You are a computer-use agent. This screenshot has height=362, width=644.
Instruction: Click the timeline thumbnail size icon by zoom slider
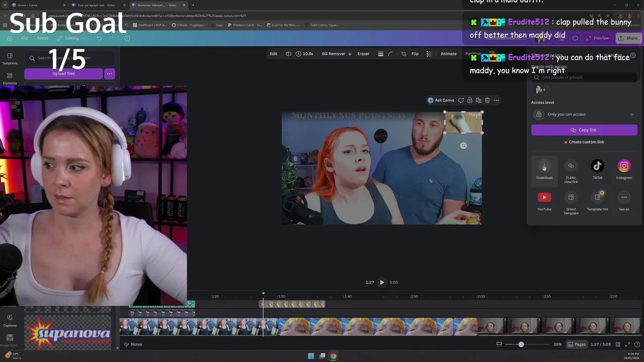point(499,344)
